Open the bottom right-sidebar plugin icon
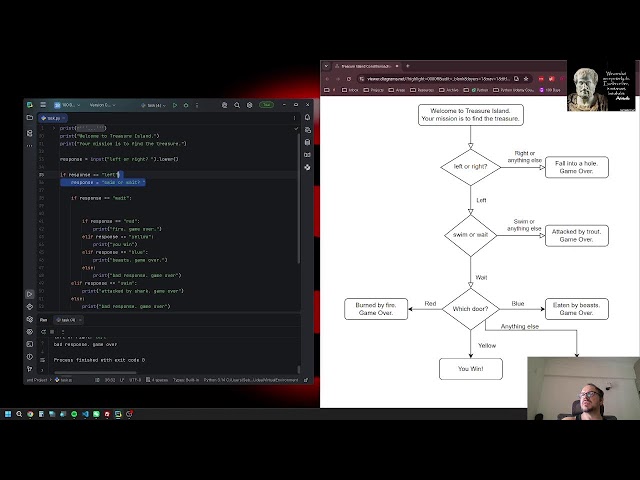 coord(307,167)
